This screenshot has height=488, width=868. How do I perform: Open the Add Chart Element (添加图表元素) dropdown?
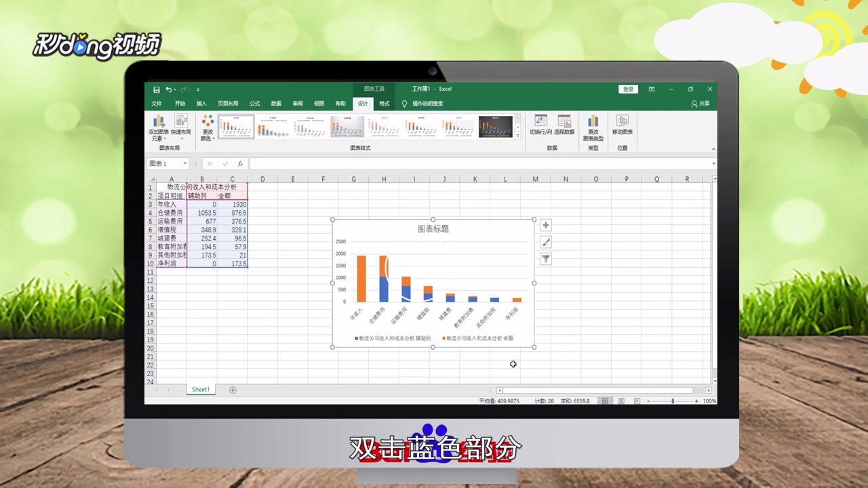(x=157, y=127)
